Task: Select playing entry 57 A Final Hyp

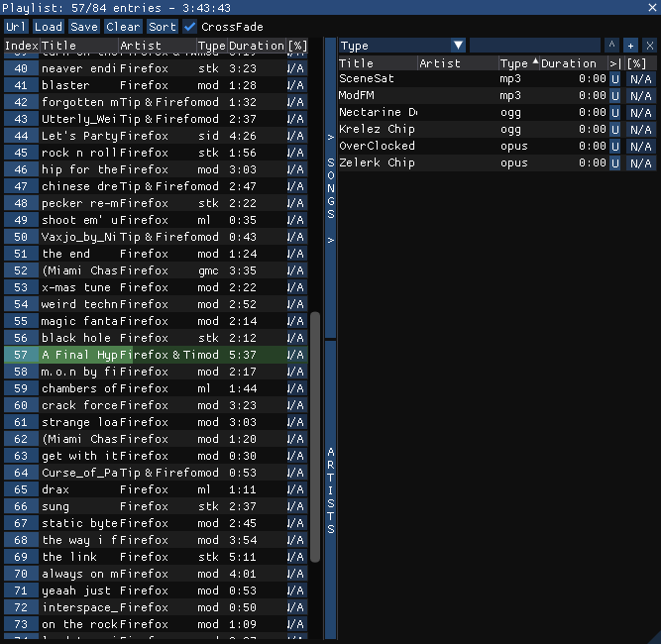Action: point(156,355)
